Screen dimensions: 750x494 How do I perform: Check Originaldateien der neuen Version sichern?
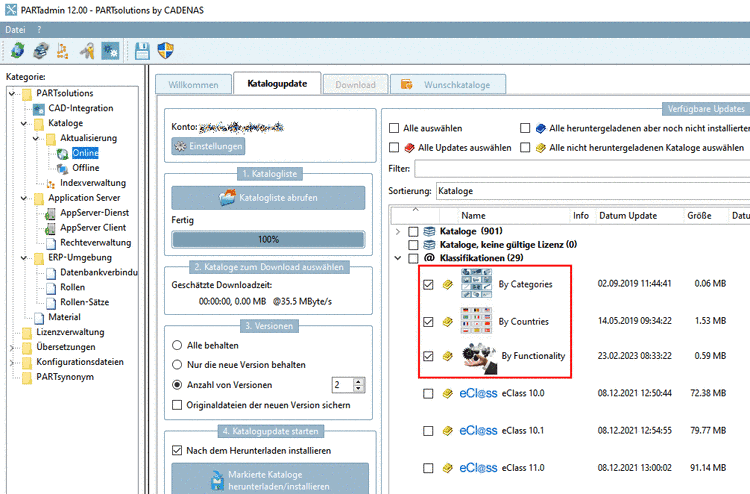177,405
